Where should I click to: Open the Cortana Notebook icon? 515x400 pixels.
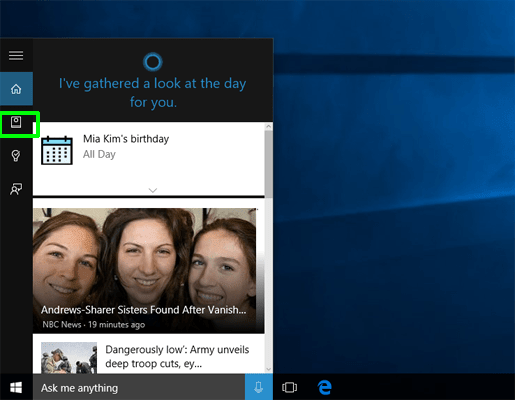[16, 122]
